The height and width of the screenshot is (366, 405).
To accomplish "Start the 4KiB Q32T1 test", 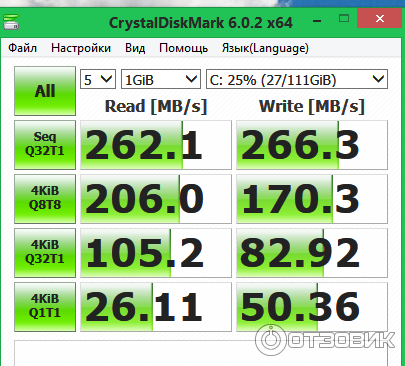I will pyautogui.click(x=45, y=253).
